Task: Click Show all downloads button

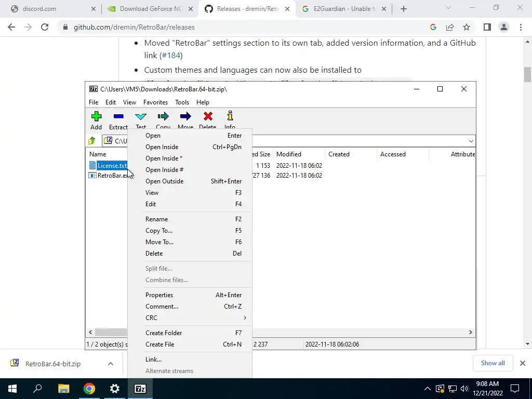Action: 493,363
